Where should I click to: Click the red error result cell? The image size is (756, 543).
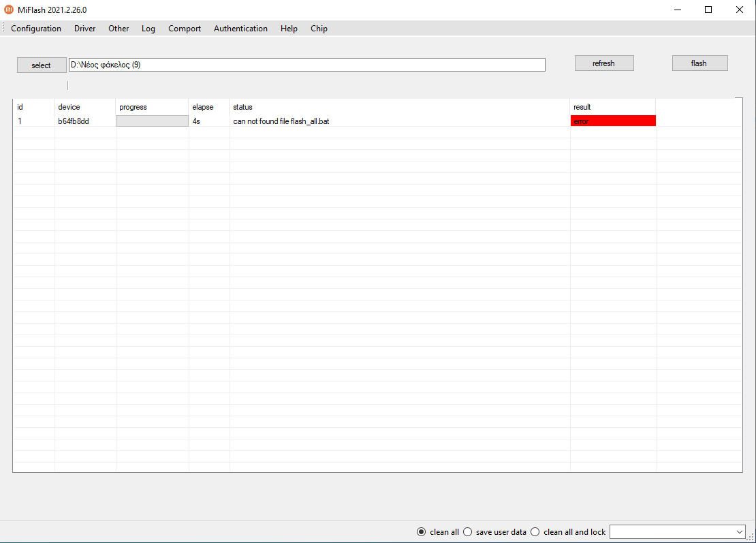point(613,121)
